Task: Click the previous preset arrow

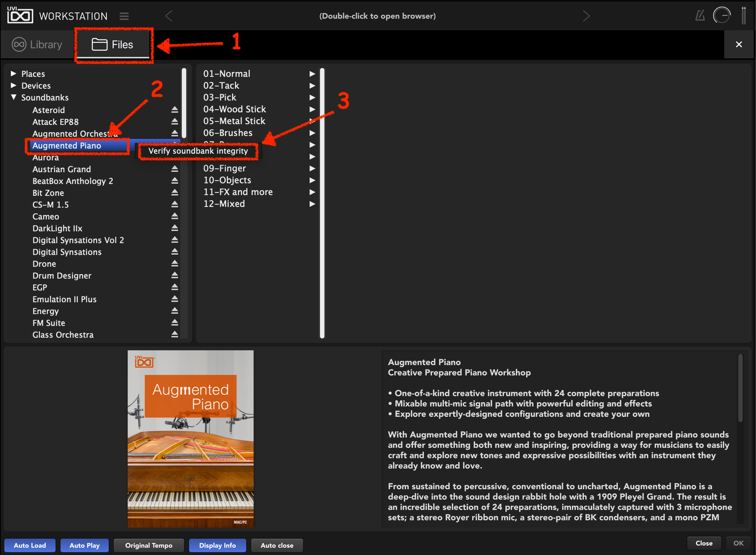Action: (169, 16)
